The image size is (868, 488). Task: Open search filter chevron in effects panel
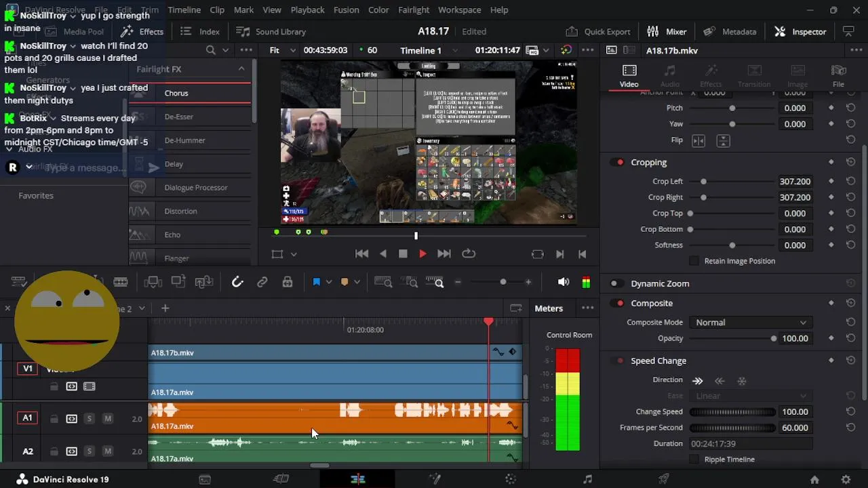coord(226,50)
